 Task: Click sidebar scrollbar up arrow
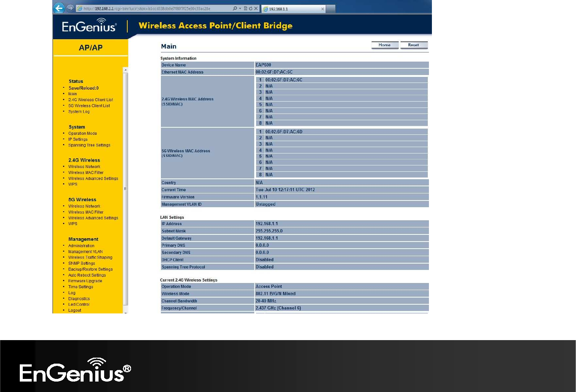[125, 70]
